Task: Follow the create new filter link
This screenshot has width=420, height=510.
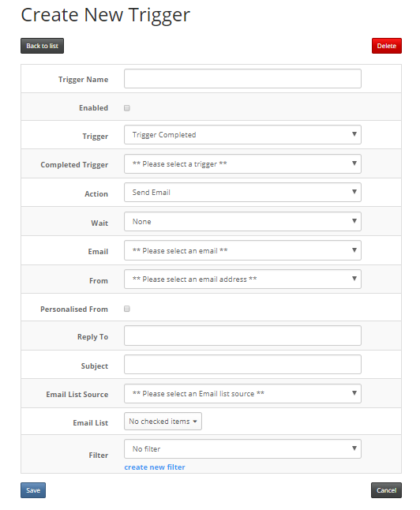Action: (155, 467)
